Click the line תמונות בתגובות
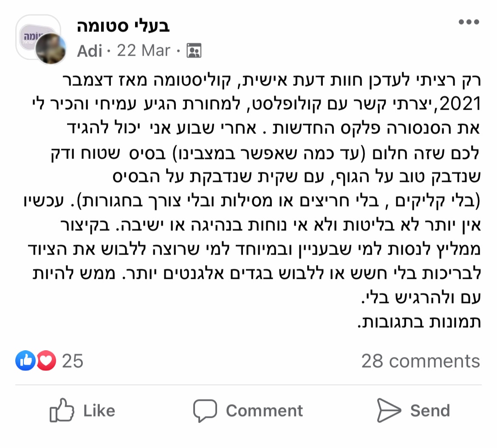 pyautogui.click(x=419, y=322)
